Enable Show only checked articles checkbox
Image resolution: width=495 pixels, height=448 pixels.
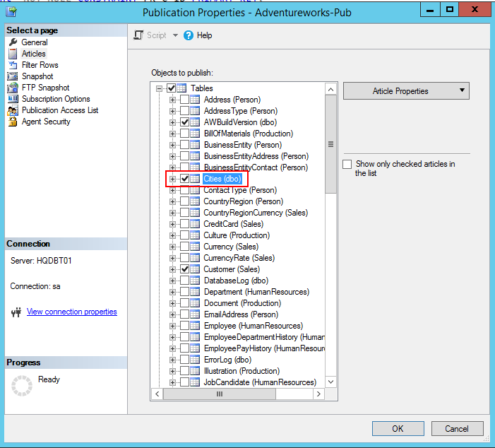pyautogui.click(x=347, y=164)
